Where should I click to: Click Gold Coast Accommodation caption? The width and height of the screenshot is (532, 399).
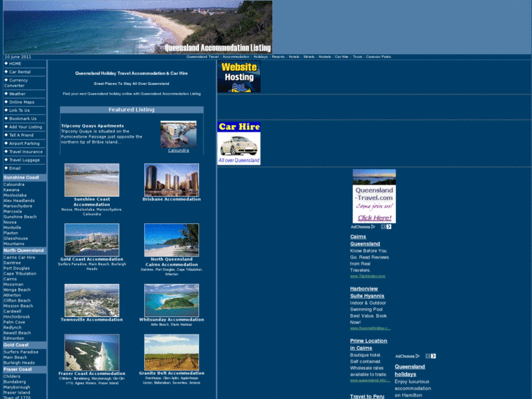(92, 259)
